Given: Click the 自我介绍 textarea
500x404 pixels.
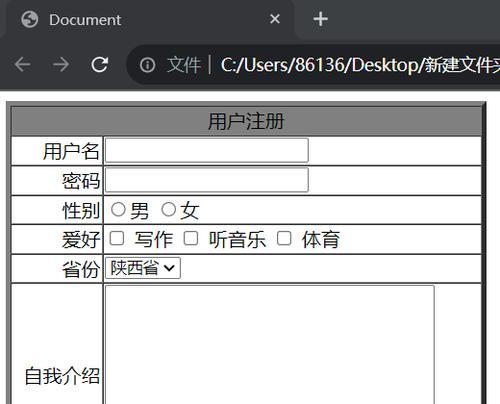Looking at the screenshot, I should (x=270, y=345).
